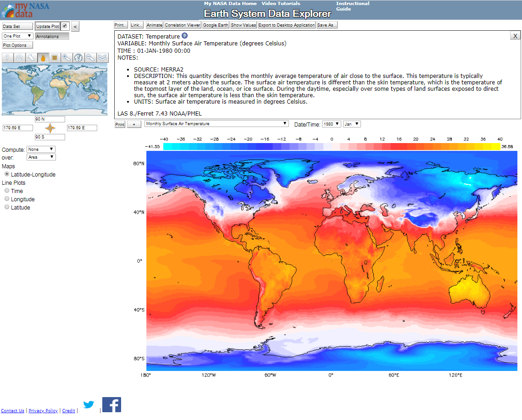Go to My NASA Data Home

(x=230, y=3)
